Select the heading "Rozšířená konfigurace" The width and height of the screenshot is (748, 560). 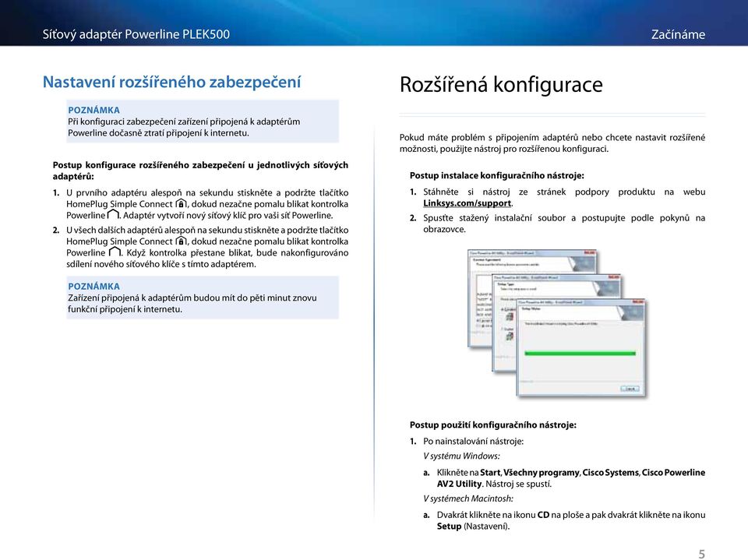[501, 84]
